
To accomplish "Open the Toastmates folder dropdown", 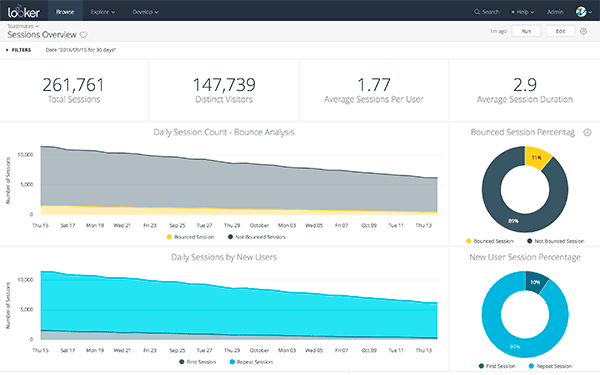I will pyautogui.click(x=23, y=26).
